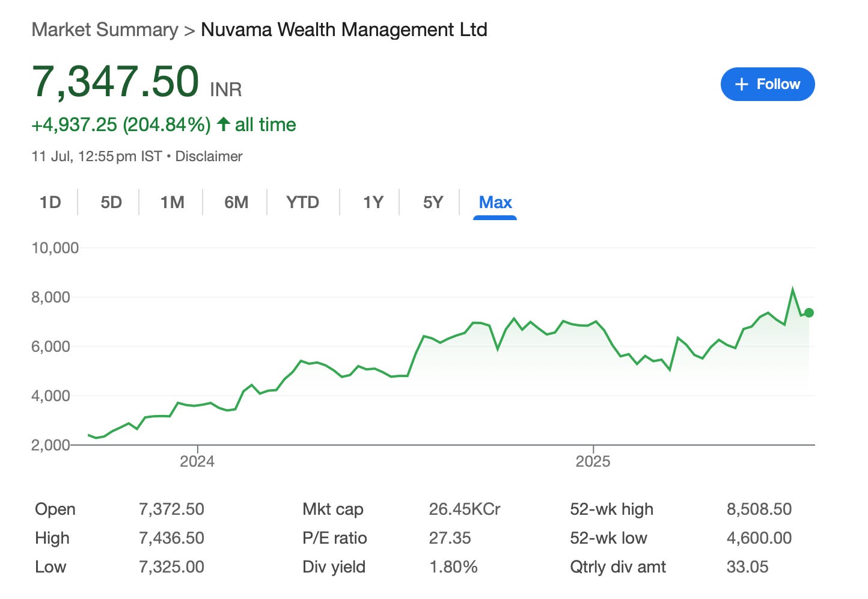Click the Div yield label
Viewport: 868px width, 599px height.
334,567
